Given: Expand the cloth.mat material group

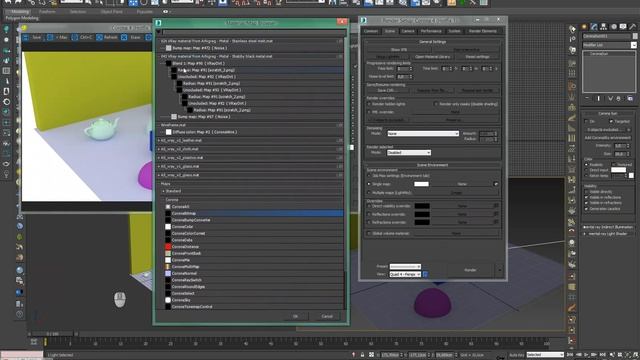Looking at the screenshot, I should (159, 149).
